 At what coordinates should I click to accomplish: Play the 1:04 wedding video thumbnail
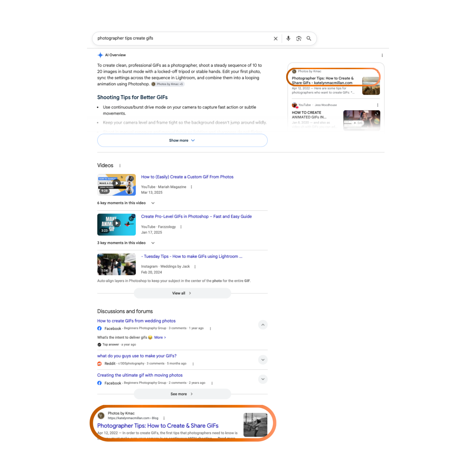(117, 264)
